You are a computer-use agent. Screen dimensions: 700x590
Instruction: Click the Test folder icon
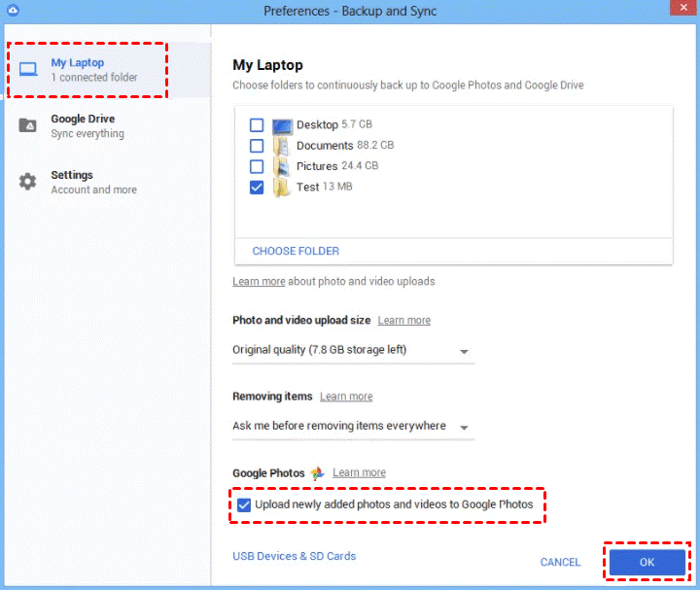[281, 188]
